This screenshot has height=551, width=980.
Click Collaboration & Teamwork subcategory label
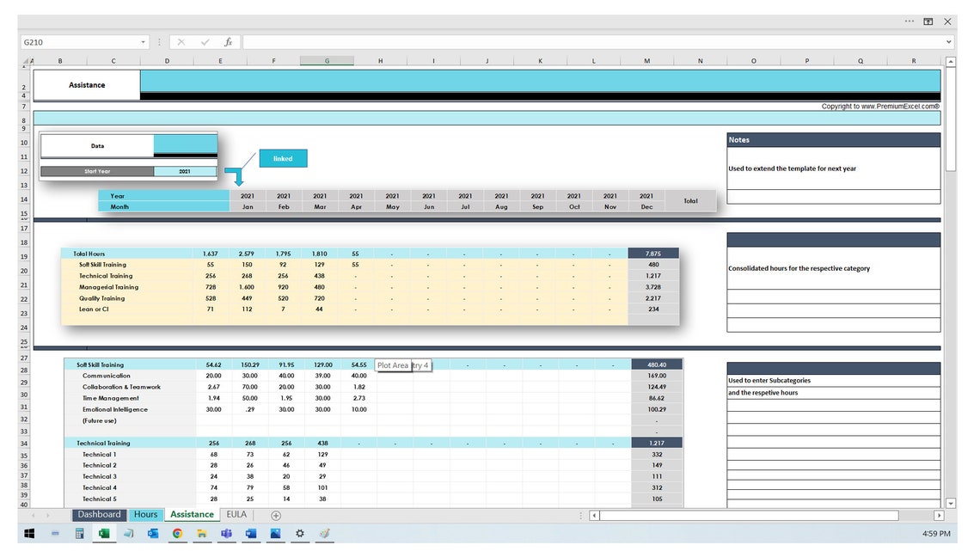pos(121,388)
